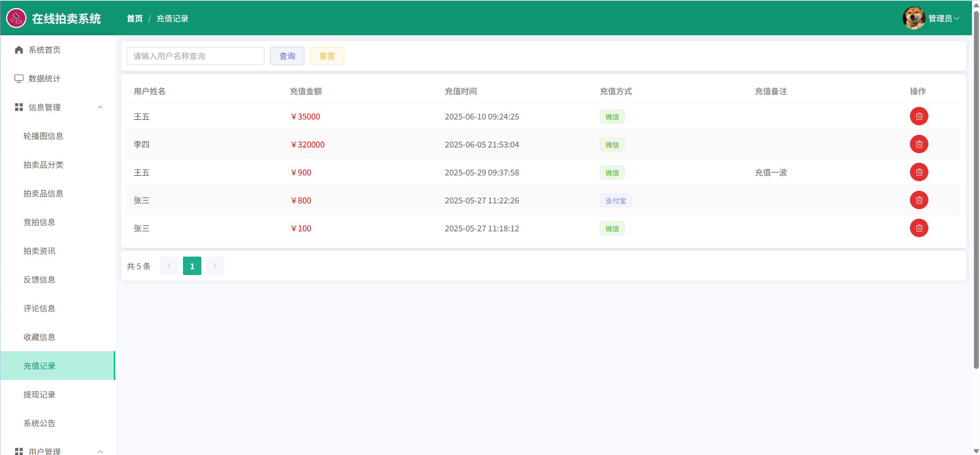
Task: Focus the username search input field
Action: point(195,56)
